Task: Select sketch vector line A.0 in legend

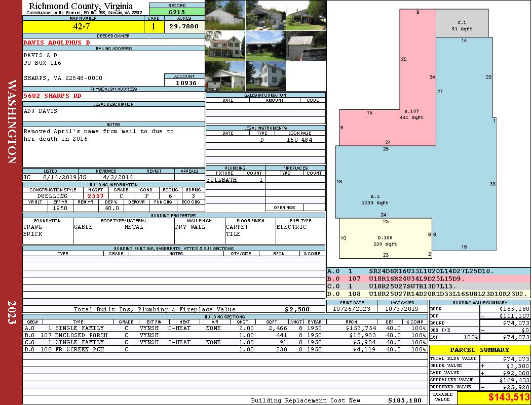Action: click(429, 271)
